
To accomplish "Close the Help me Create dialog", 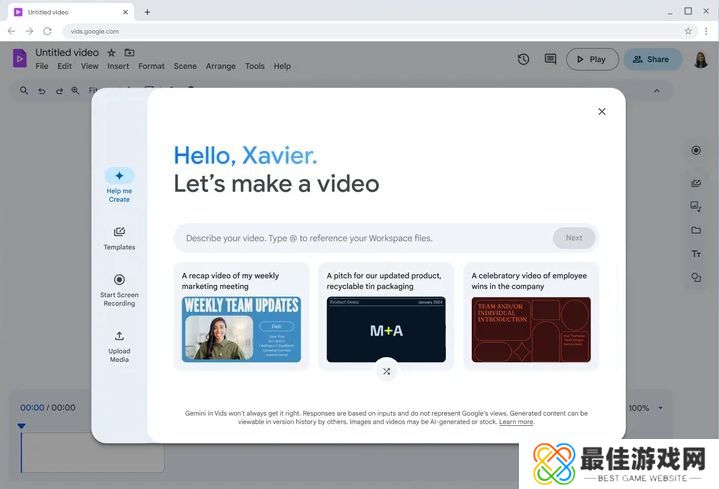I will click(x=601, y=112).
